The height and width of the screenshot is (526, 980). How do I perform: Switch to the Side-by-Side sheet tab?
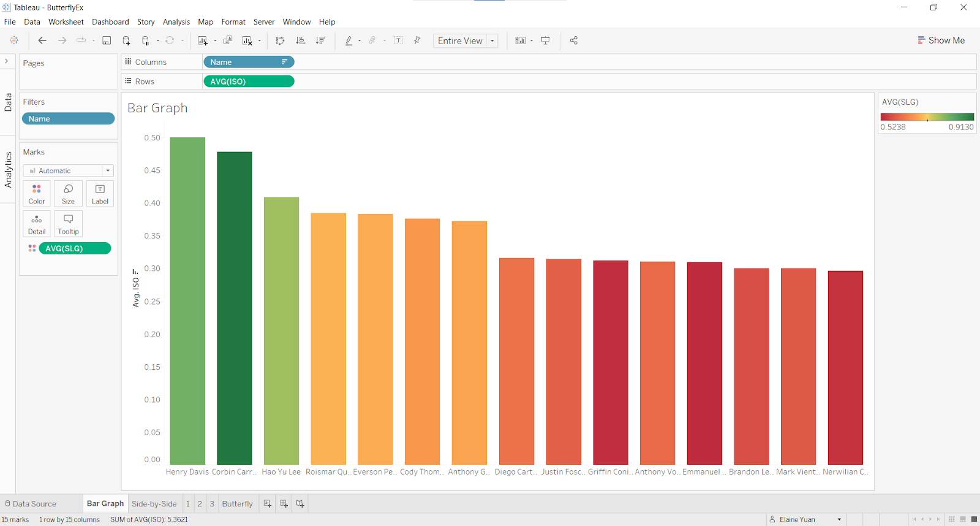pos(154,504)
